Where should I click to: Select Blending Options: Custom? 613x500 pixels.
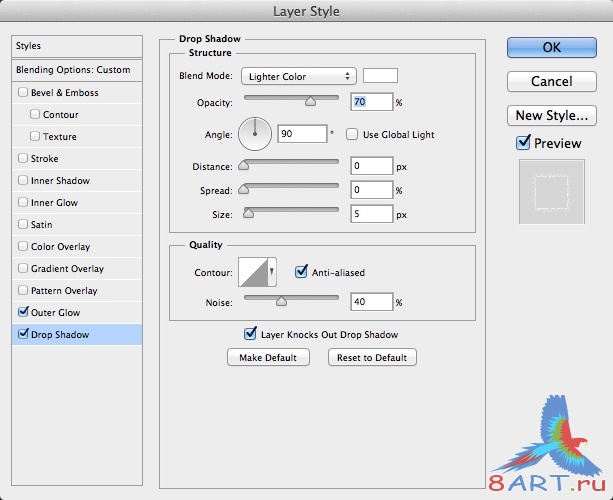(73, 70)
